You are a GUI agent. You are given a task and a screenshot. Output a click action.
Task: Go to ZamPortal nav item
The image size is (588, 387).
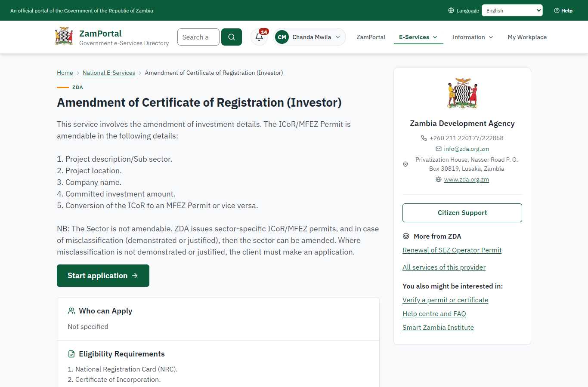click(x=371, y=37)
